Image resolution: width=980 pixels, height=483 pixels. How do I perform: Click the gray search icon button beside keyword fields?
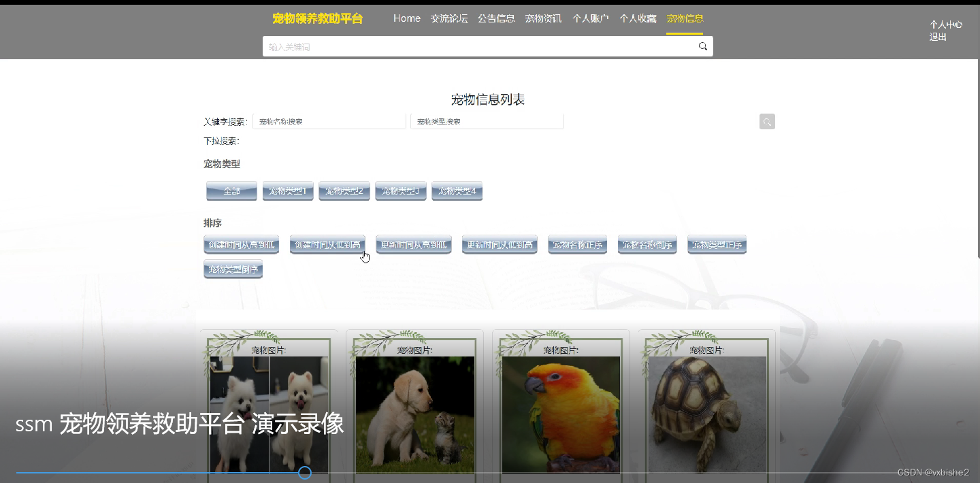tap(767, 122)
